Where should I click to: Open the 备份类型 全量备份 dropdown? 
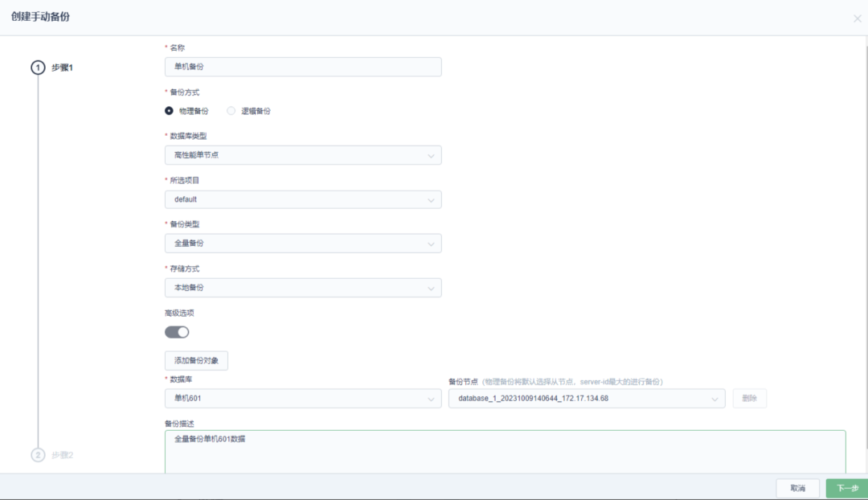(303, 243)
